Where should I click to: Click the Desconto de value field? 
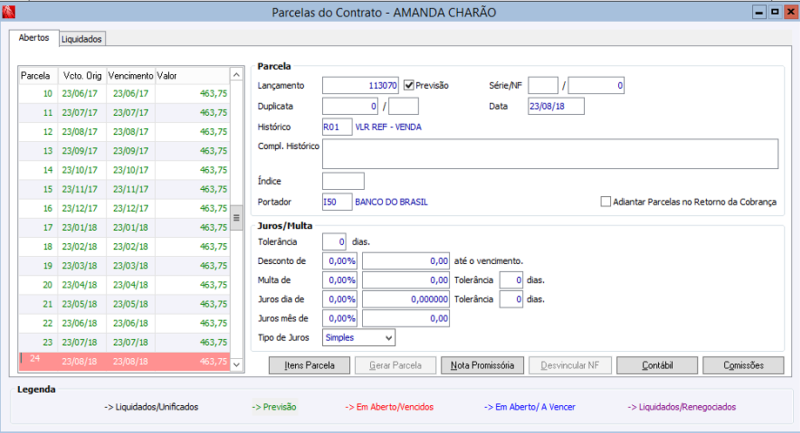click(x=406, y=261)
